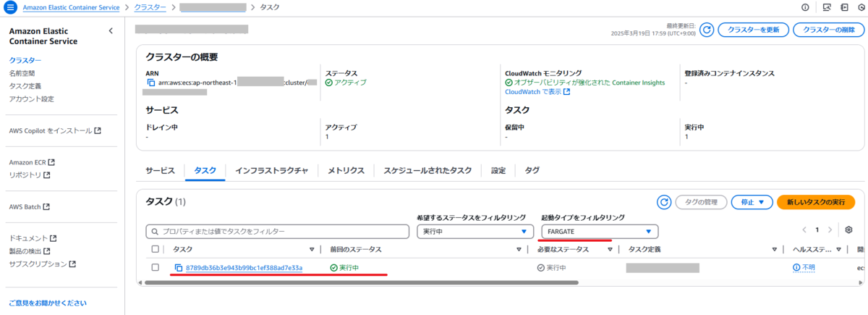Open the 設定 tab
The image size is (868, 315).
pos(498,171)
